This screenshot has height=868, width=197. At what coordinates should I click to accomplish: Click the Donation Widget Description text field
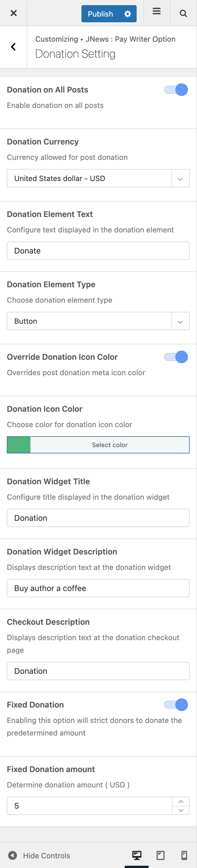point(98,588)
